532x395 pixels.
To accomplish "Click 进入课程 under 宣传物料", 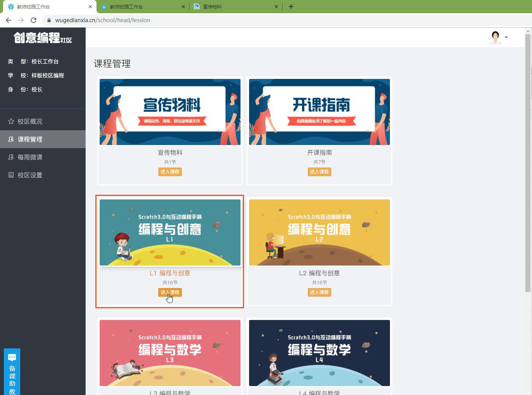I will pyautogui.click(x=170, y=172).
